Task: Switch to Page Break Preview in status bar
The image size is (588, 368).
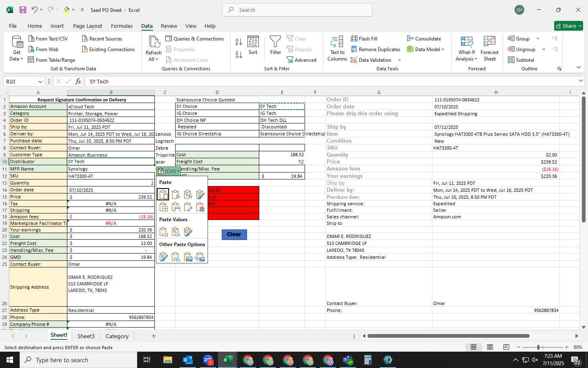Action: pos(506,347)
